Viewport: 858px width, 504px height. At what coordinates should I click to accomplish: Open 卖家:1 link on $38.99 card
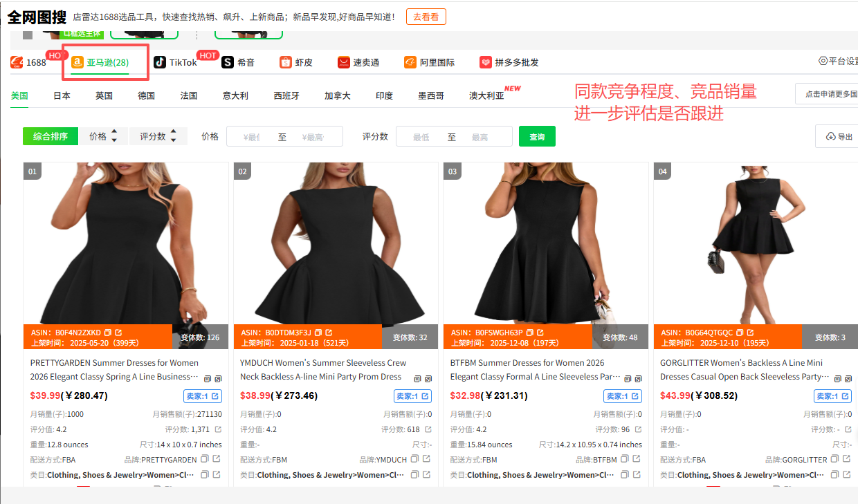[413, 396]
